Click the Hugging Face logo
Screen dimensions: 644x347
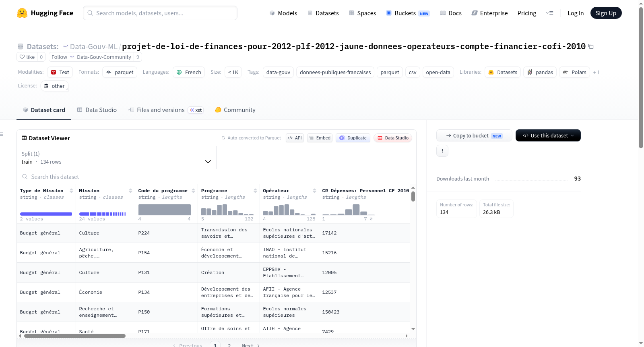tap(45, 13)
